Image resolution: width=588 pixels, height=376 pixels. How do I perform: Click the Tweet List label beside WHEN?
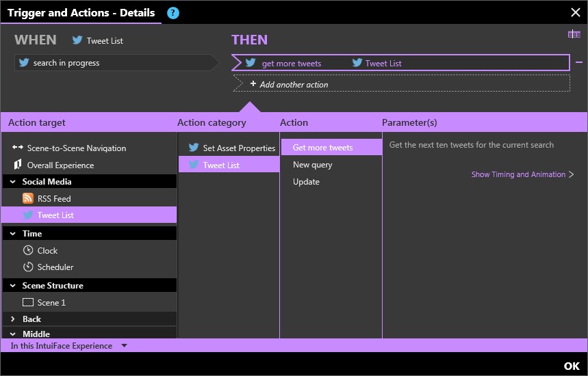(x=105, y=40)
